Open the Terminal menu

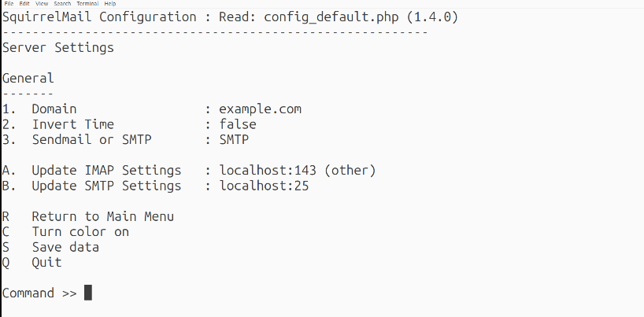pyautogui.click(x=87, y=3)
